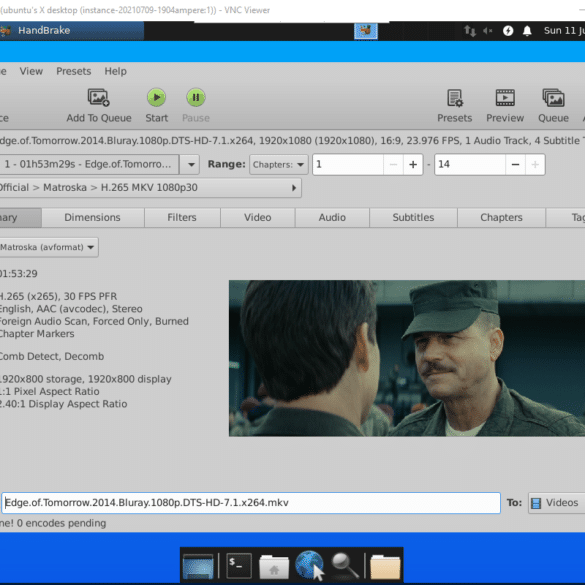585x585 pixels.
Task: Click the clock showing Sun 11
Action: [564, 31]
